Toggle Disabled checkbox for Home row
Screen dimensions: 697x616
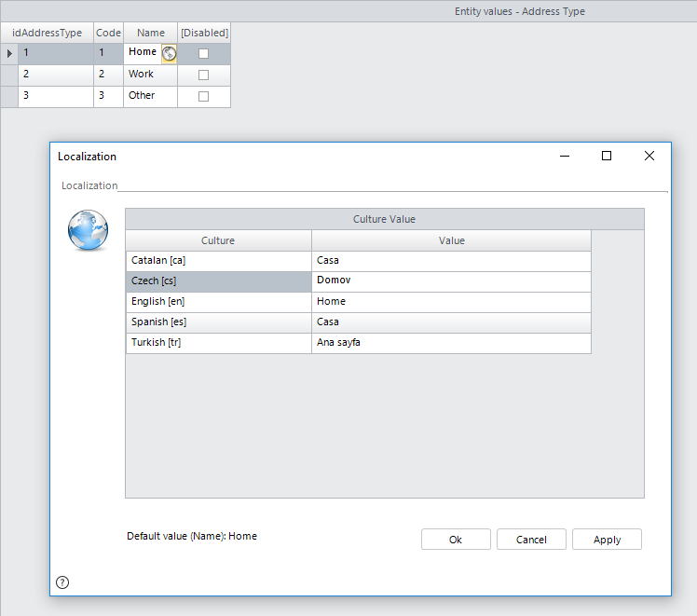coord(203,54)
